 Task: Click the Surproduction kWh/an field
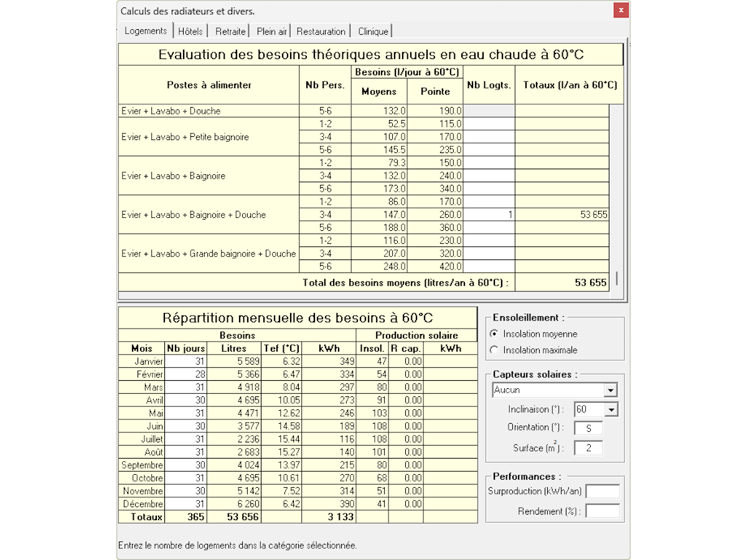point(603,492)
